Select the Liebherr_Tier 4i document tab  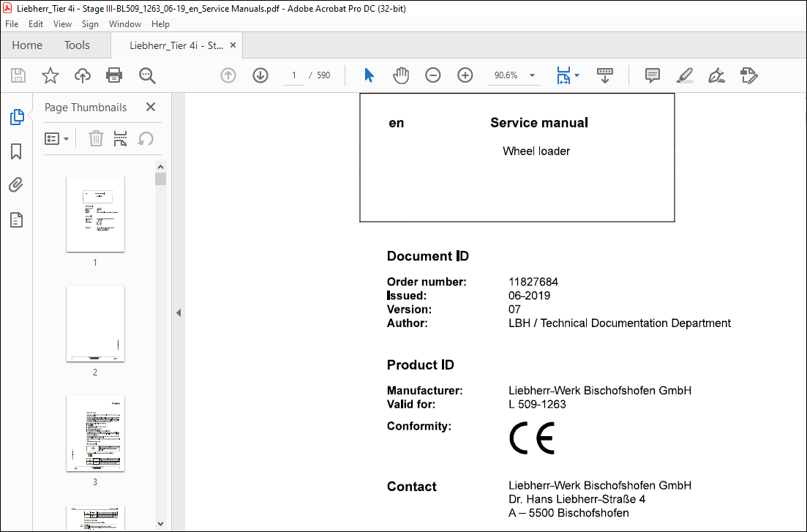(x=176, y=45)
